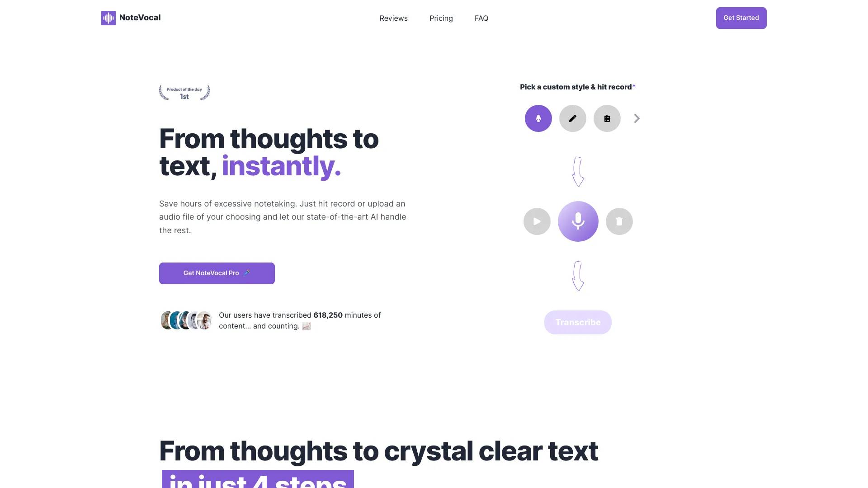The height and width of the screenshot is (488, 868).
Task: Toggle active microphone style selection
Action: pyautogui.click(x=538, y=118)
